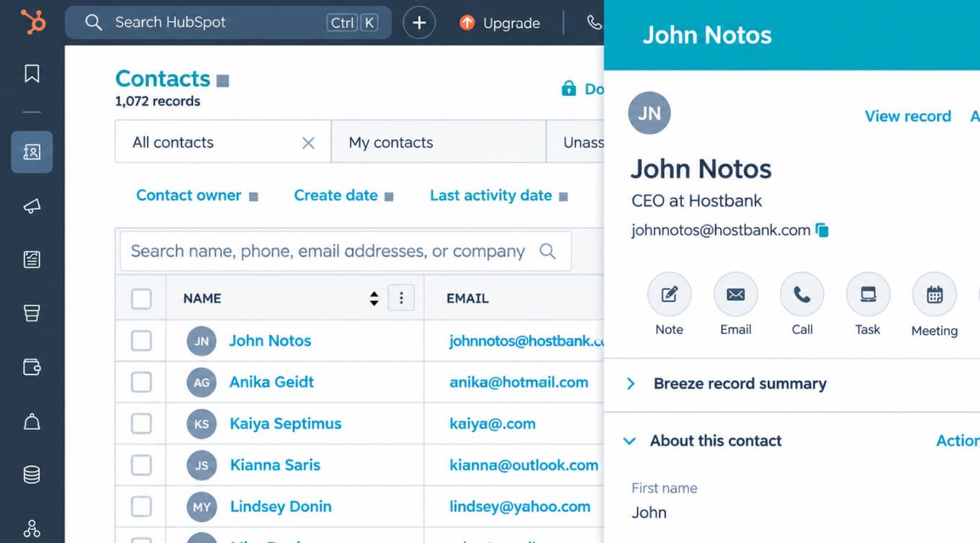Click lindsey@yahoo.com email link
This screenshot has width=980, height=543.
520,507
